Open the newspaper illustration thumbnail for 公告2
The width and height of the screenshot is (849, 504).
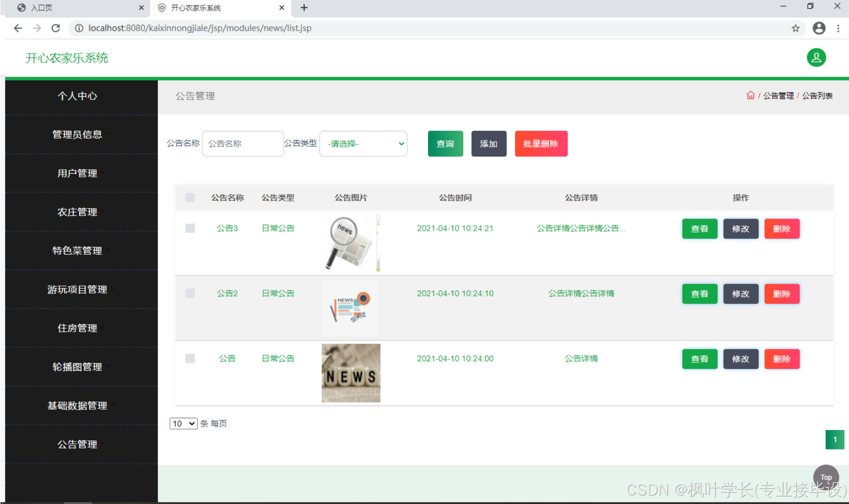(351, 308)
